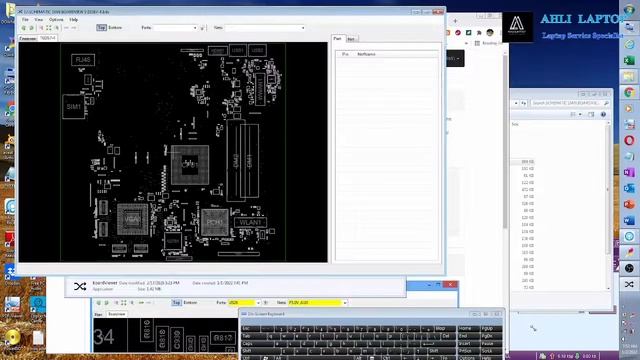The width and height of the screenshot is (640, 360).
Task: Click the RJ45 component on the board
Action: point(83,60)
